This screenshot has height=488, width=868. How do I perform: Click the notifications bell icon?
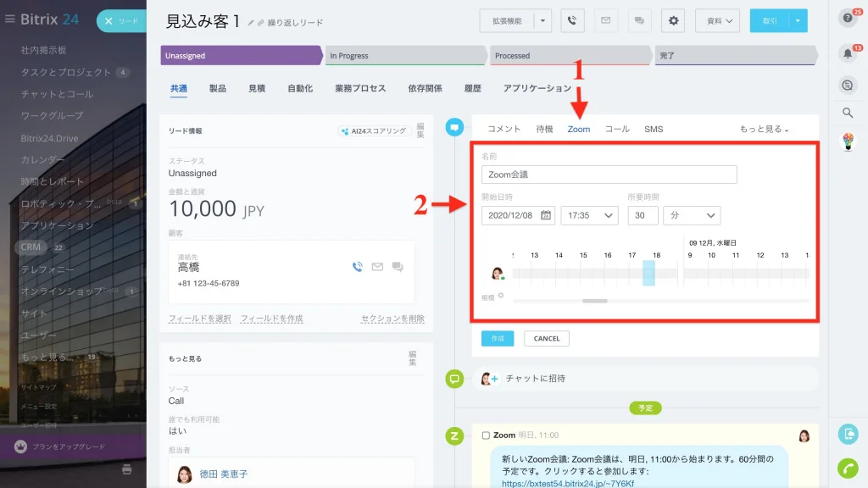tap(848, 53)
